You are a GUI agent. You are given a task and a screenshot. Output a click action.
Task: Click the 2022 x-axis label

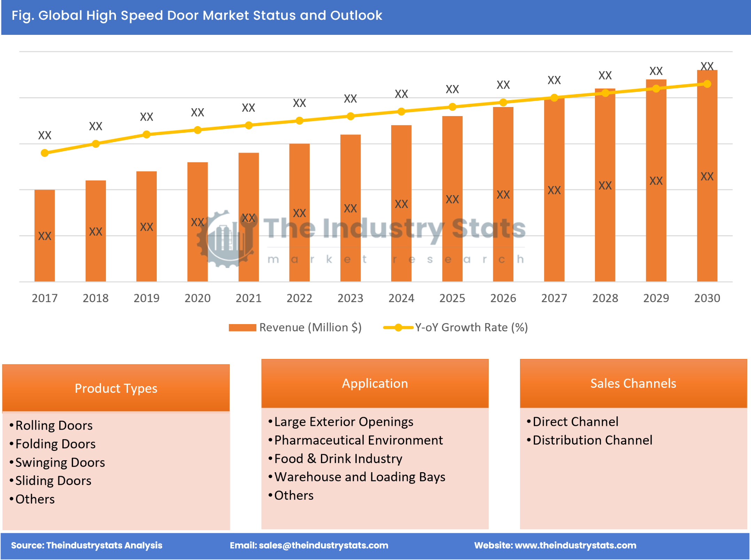pos(300,298)
